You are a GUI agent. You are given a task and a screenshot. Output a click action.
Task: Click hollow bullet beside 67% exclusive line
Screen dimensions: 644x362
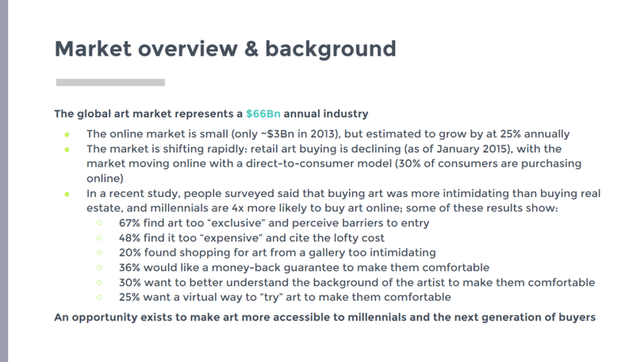(99, 223)
